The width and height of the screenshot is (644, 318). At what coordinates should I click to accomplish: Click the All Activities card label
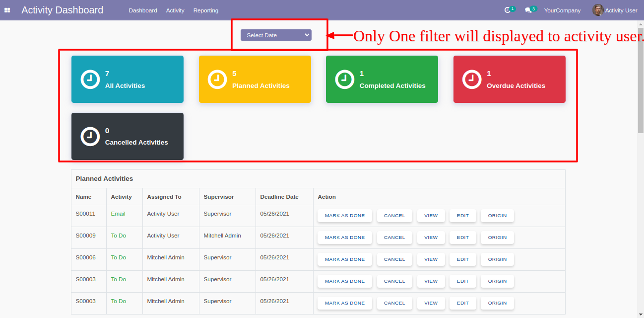(125, 85)
